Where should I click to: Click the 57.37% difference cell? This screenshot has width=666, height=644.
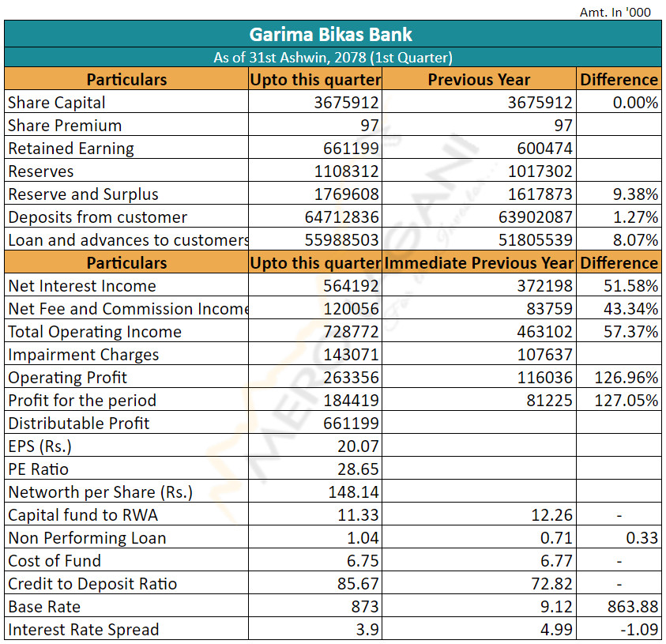coord(630,332)
